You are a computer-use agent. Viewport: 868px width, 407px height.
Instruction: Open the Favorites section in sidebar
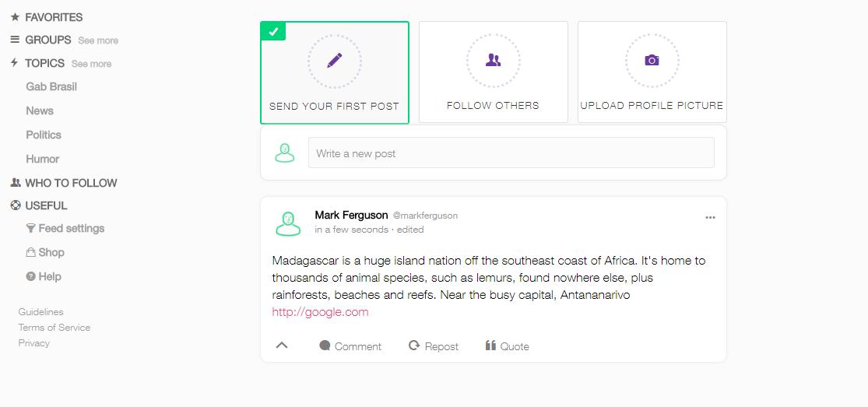54,17
